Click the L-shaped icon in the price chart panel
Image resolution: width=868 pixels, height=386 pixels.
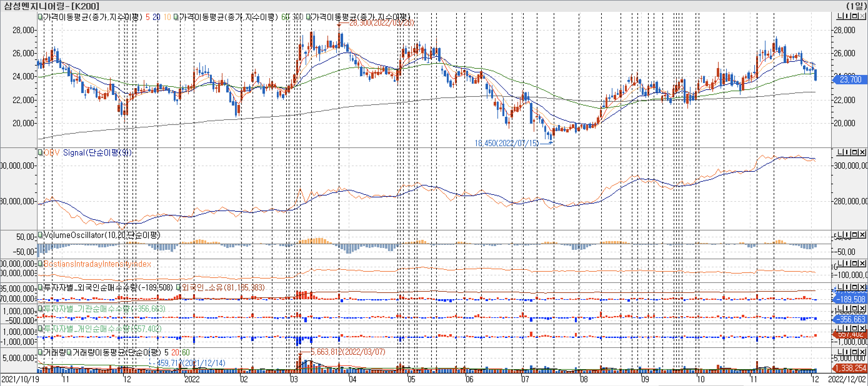click(840, 16)
